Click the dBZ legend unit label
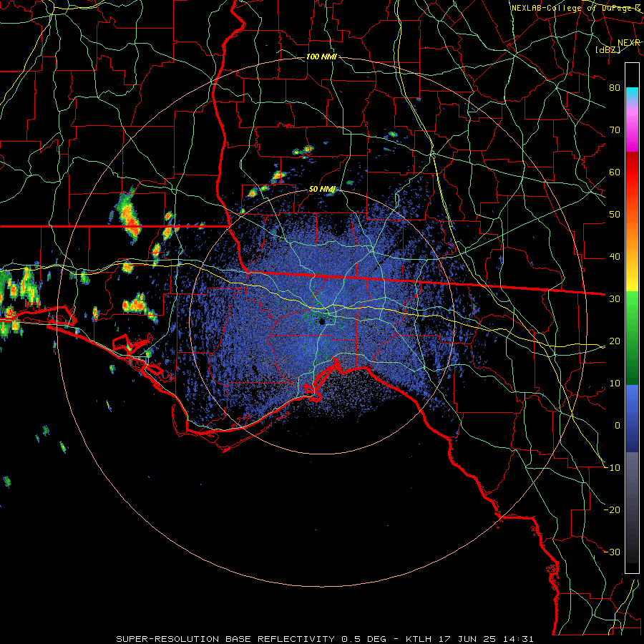This screenshot has width=644, height=644. (x=608, y=50)
